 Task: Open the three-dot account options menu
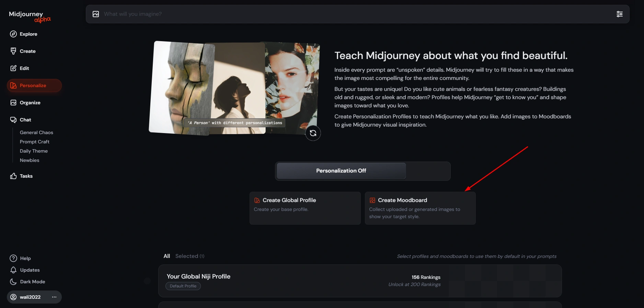pyautogui.click(x=54, y=297)
